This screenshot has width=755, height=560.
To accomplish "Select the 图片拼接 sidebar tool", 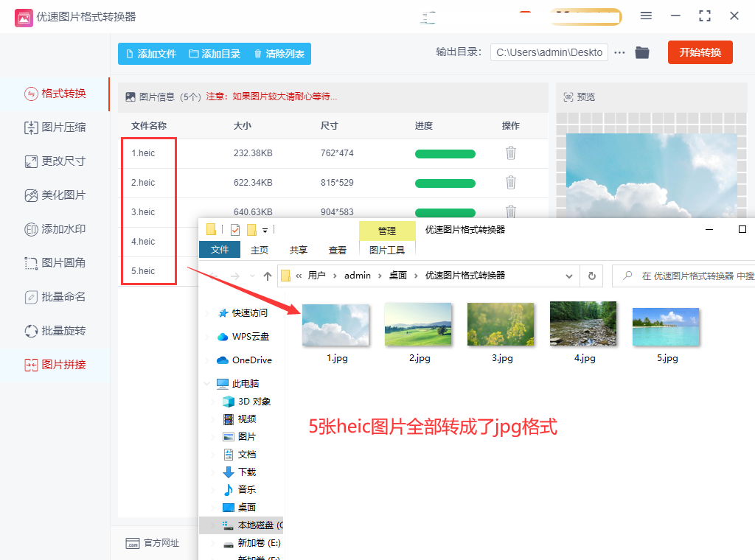I will click(55, 365).
